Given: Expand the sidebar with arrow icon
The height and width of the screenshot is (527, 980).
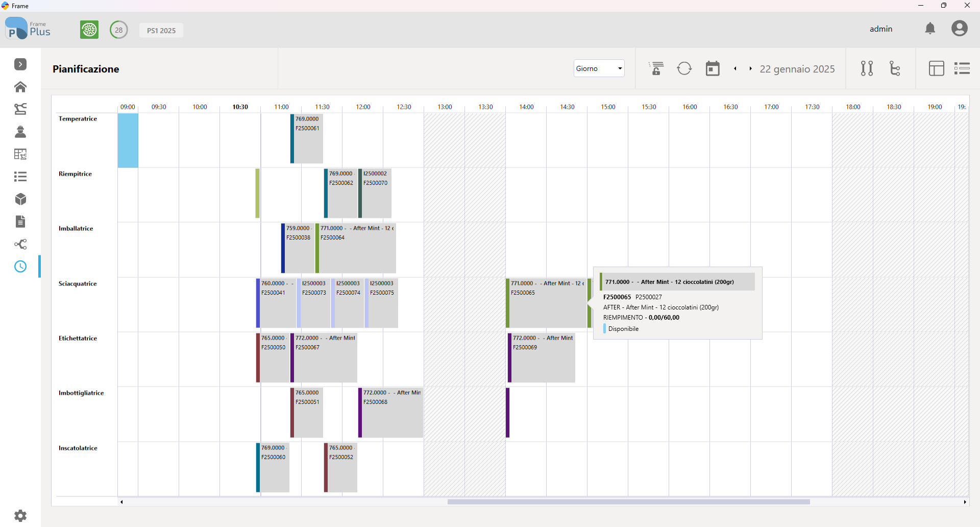Looking at the screenshot, I should pyautogui.click(x=20, y=64).
